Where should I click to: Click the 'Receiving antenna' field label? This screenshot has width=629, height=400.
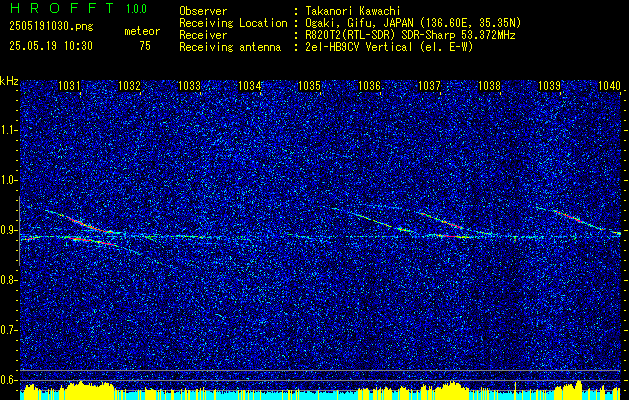[230, 47]
